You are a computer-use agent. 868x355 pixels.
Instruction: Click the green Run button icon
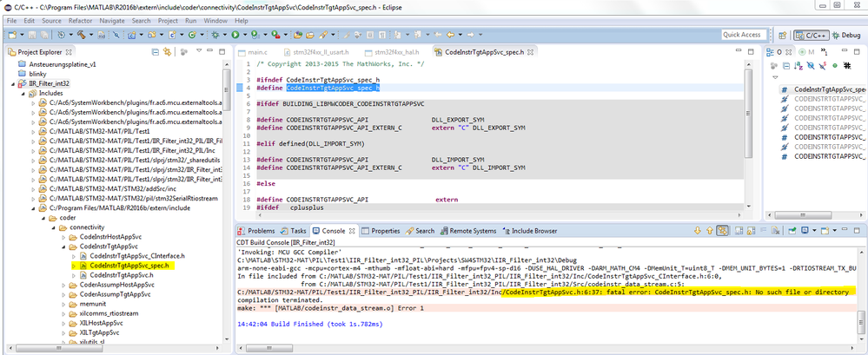235,35
